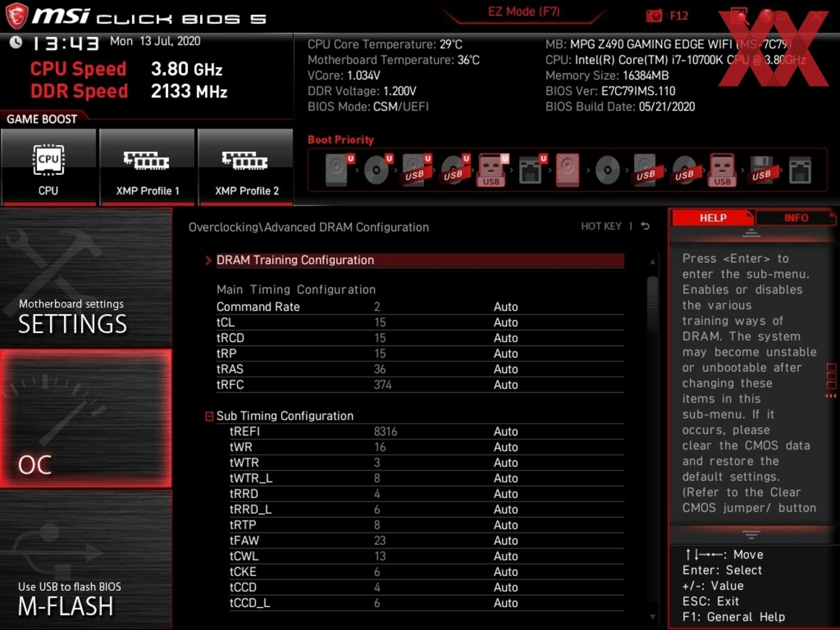Image resolution: width=840 pixels, height=630 pixels.
Task: Open the SETTINGS motherboard menu
Action: click(86, 278)
